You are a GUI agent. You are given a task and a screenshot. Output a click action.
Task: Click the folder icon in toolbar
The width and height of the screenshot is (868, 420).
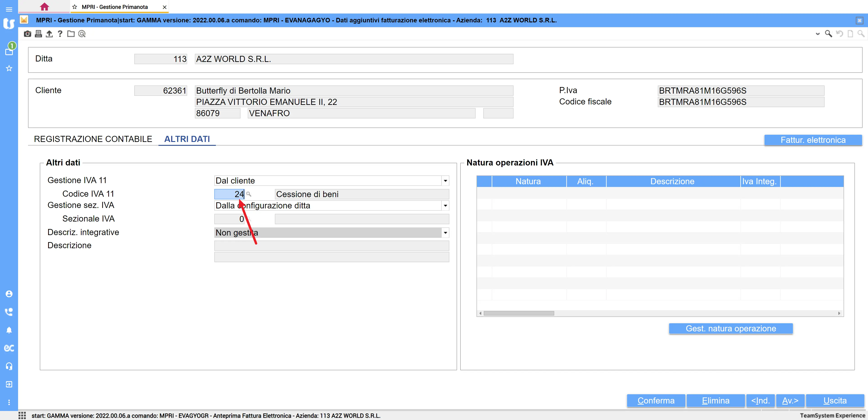[x=71, y=34]
